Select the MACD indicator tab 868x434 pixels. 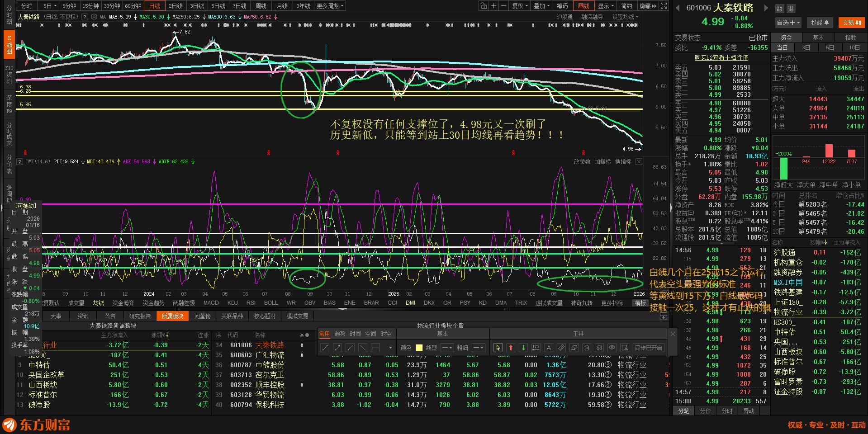(211, 303)
